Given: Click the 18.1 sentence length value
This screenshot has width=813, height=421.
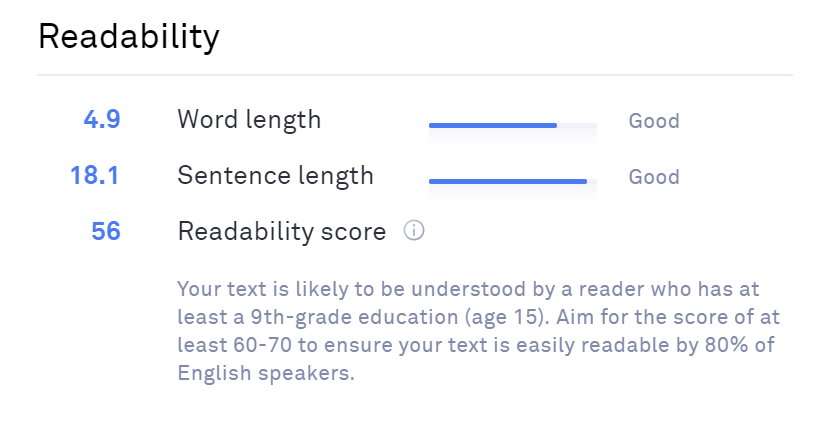Looking at the screenshot, I should click(95, 175).
